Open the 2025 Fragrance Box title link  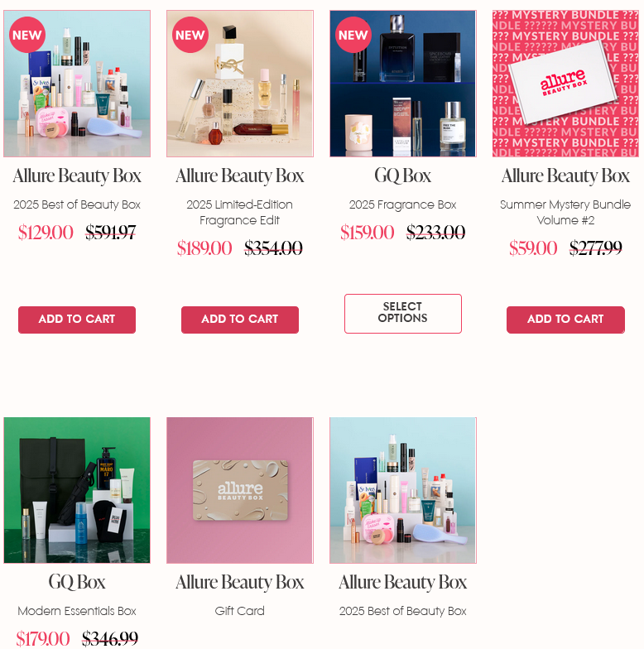pos(402,204)
